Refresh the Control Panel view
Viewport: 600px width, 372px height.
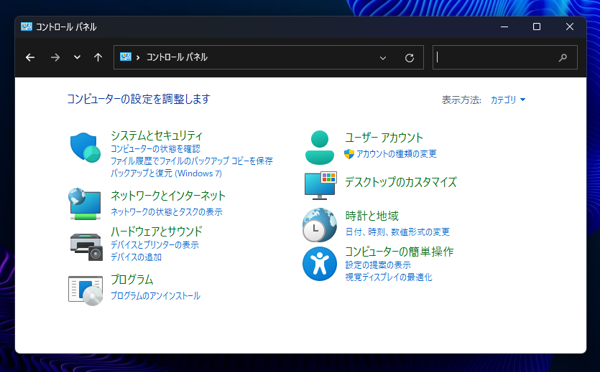tap(409, 58)
